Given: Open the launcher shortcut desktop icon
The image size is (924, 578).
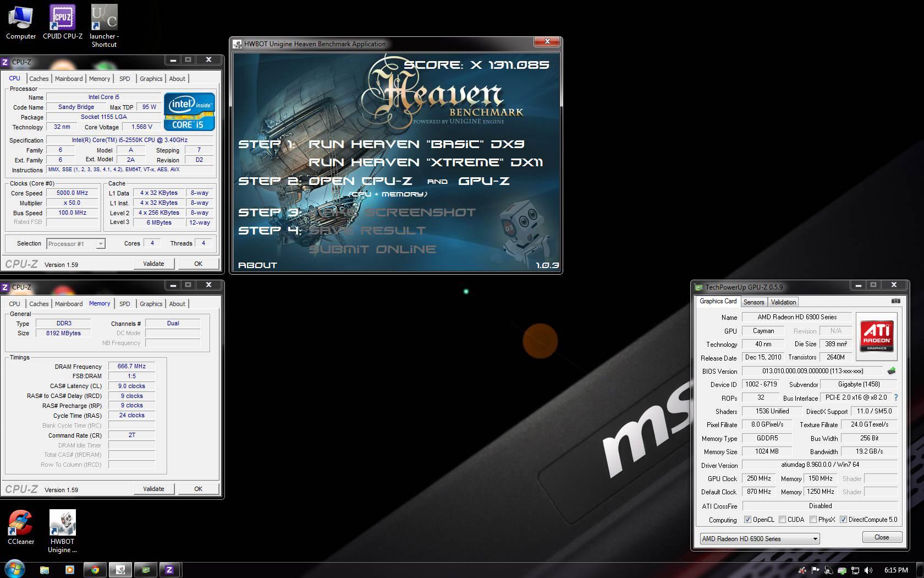Looking at the screenshot, I should click(x=104, y=26).
